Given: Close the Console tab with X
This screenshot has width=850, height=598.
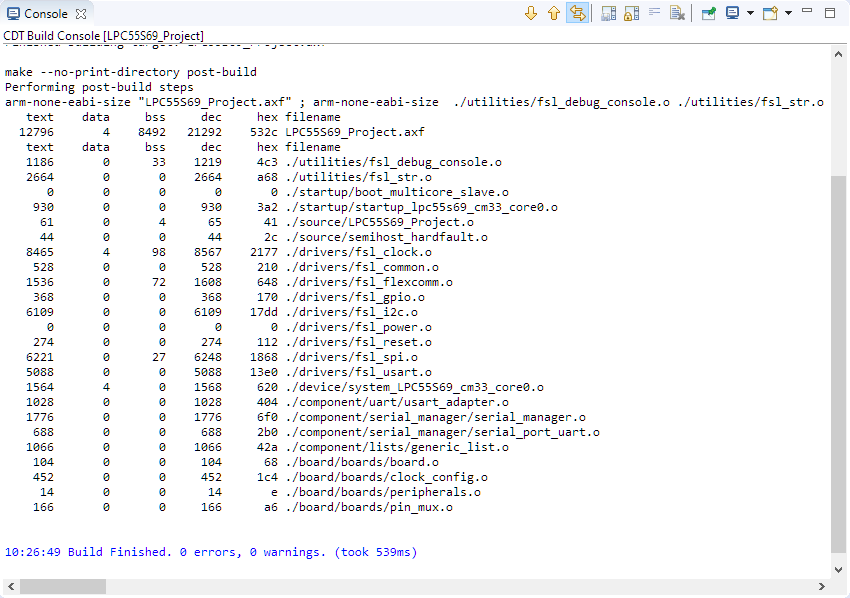Looking at the screenshot, I should tap(81, 14).
